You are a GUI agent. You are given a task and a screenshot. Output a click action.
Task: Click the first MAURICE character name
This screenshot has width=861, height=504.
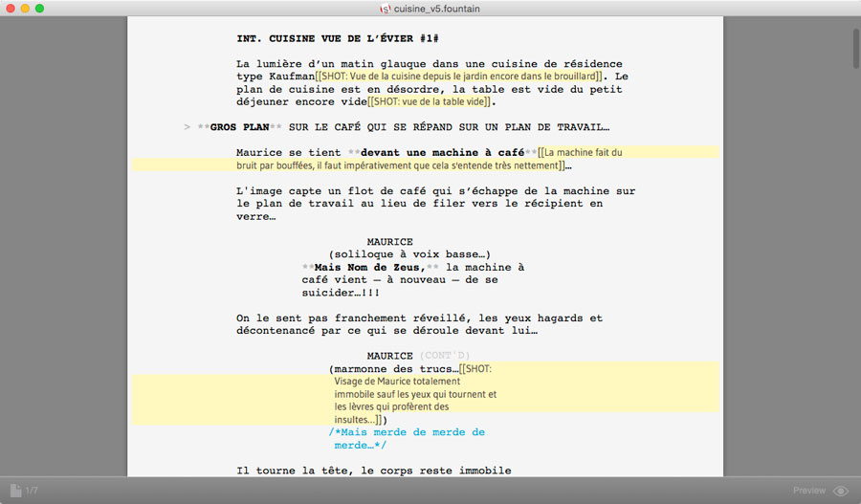(x=390, y=242)
